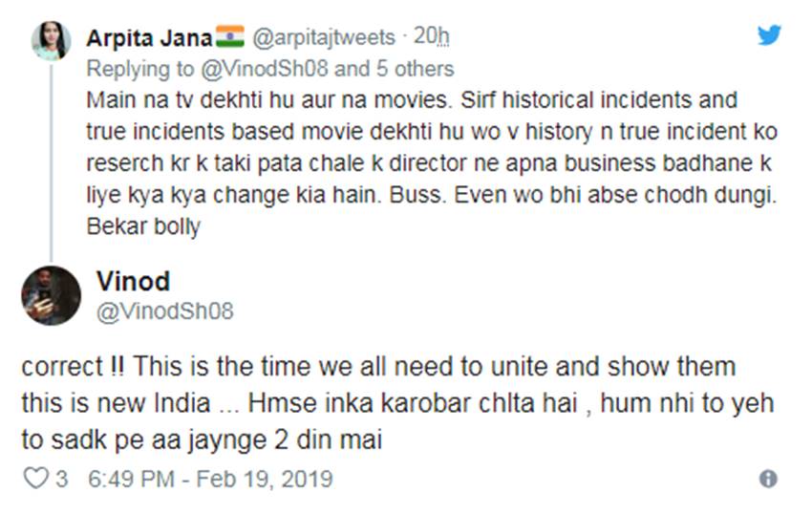This screenshot has width=812, height=514.
Task: Open the Arpita Jana display name
Action: [x=146, y=37]
